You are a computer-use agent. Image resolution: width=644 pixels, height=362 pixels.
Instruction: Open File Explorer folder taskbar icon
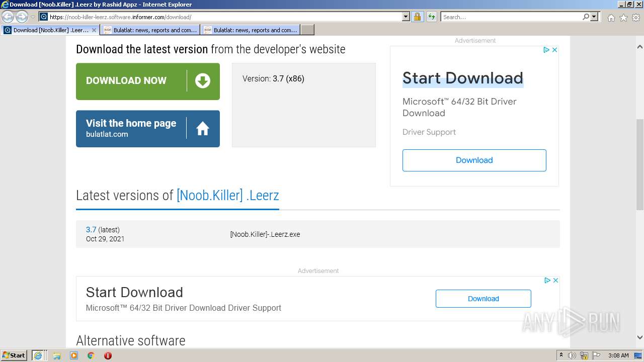click(57, 355)
